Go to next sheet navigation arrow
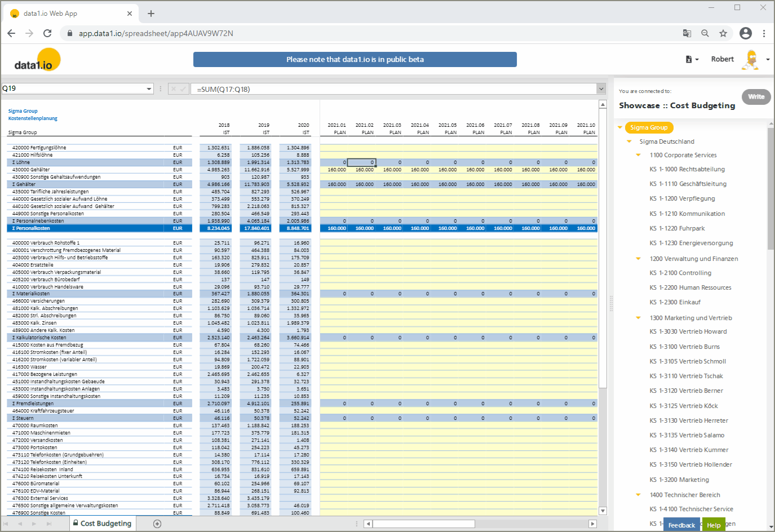This screenshot has width=775, height=532. (34, 524)
